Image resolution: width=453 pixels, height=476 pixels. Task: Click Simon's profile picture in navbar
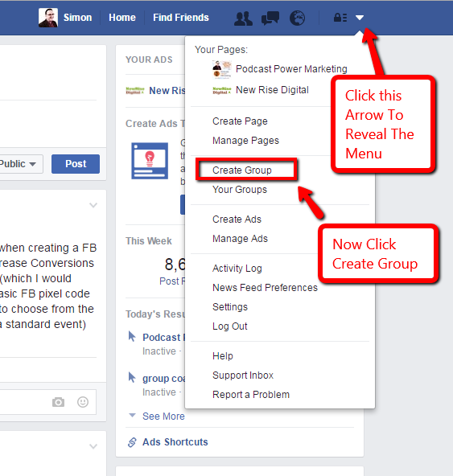[48, 18]
